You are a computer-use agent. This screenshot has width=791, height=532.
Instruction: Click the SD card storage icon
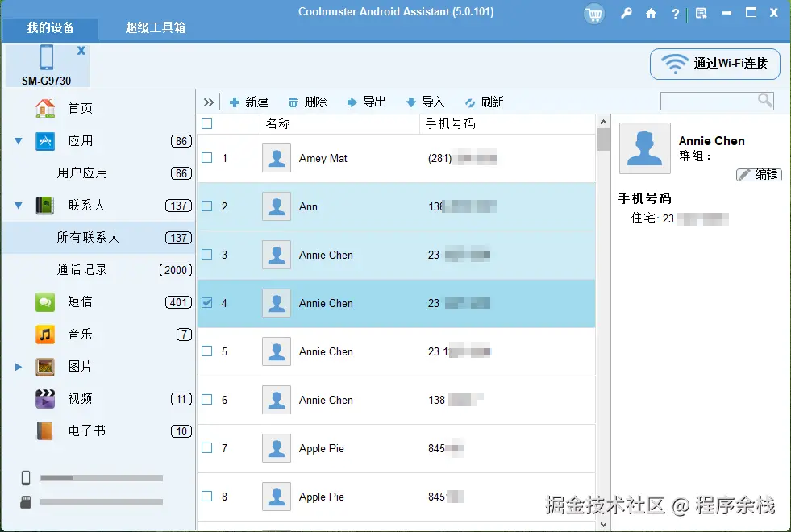(26, 501)
